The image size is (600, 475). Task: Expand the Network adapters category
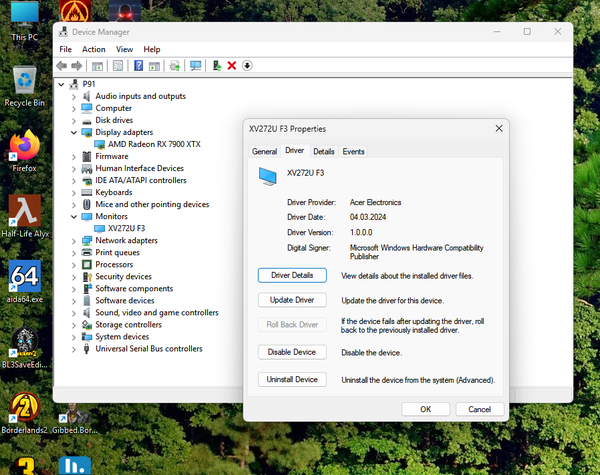(x=74, y=241)
